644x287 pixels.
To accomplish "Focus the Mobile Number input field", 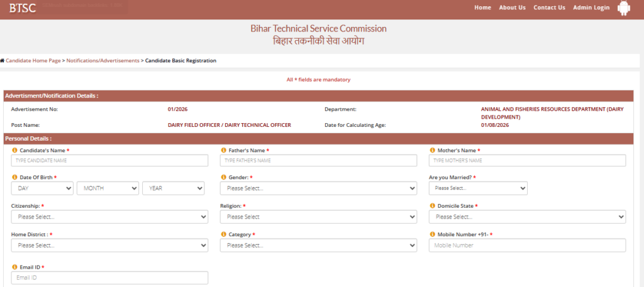I will point(527,245).
